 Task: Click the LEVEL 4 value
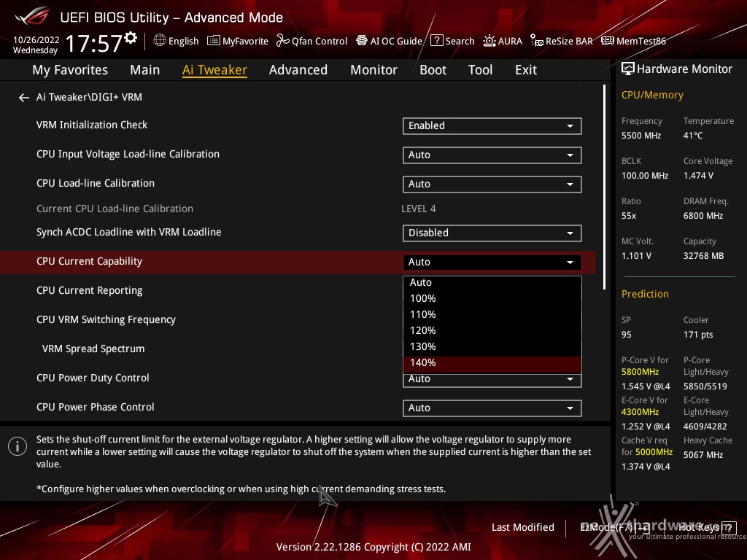tap(418, 209)
